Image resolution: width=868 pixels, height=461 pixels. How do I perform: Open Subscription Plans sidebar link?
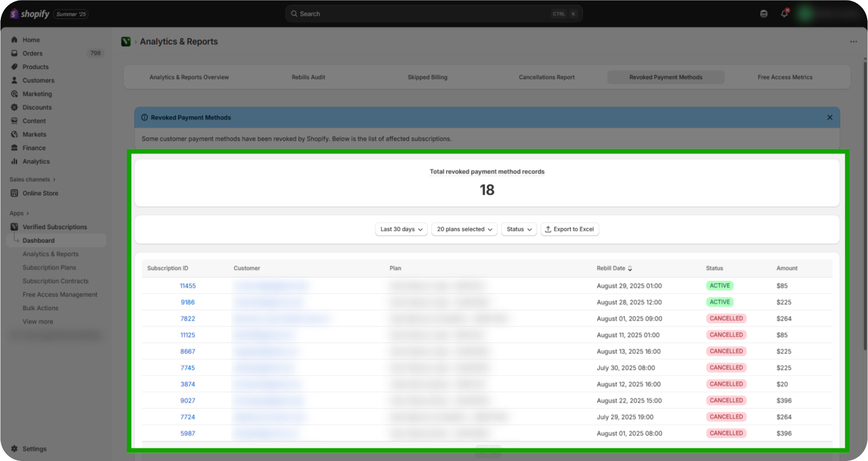(49, 268)
